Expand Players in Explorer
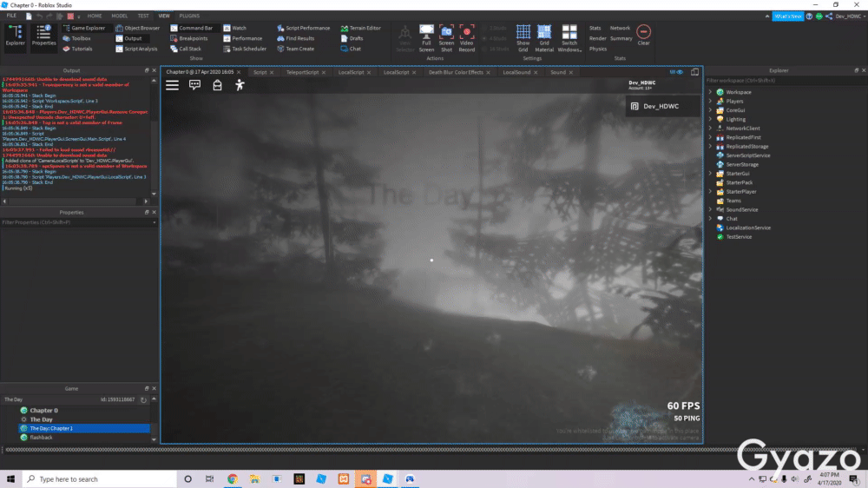 pyautogui.click(x=710, y=102)
